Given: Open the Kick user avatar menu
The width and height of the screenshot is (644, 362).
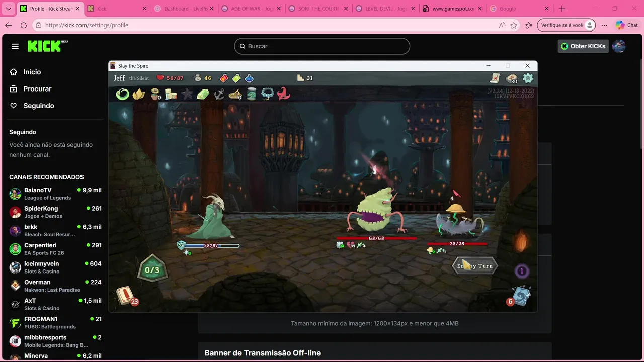Looking at the screenshot, I should pos(619,46).
